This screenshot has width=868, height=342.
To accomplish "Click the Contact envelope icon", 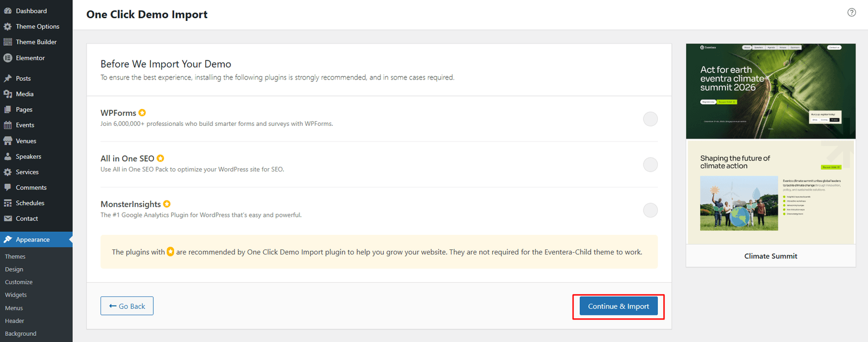I will (x=8, y=218).
